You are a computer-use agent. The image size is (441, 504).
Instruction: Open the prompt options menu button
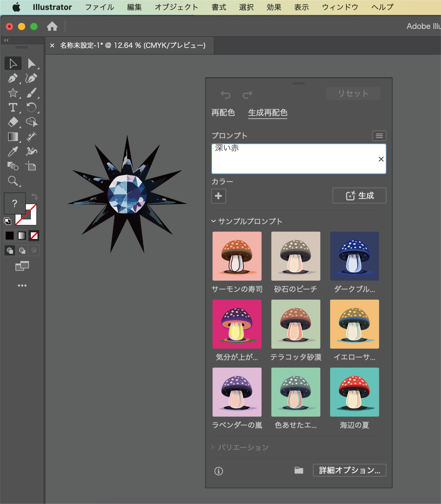point(379,136)
